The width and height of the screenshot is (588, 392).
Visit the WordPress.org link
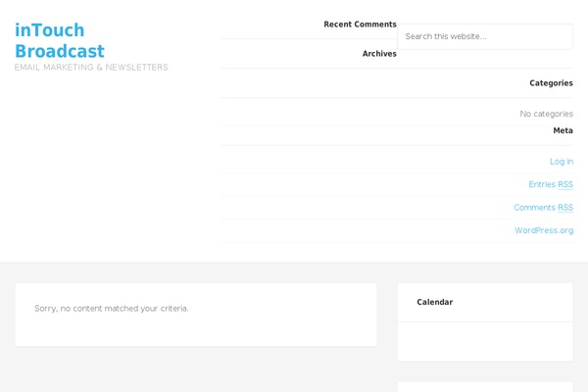click(x=544, y=231)
